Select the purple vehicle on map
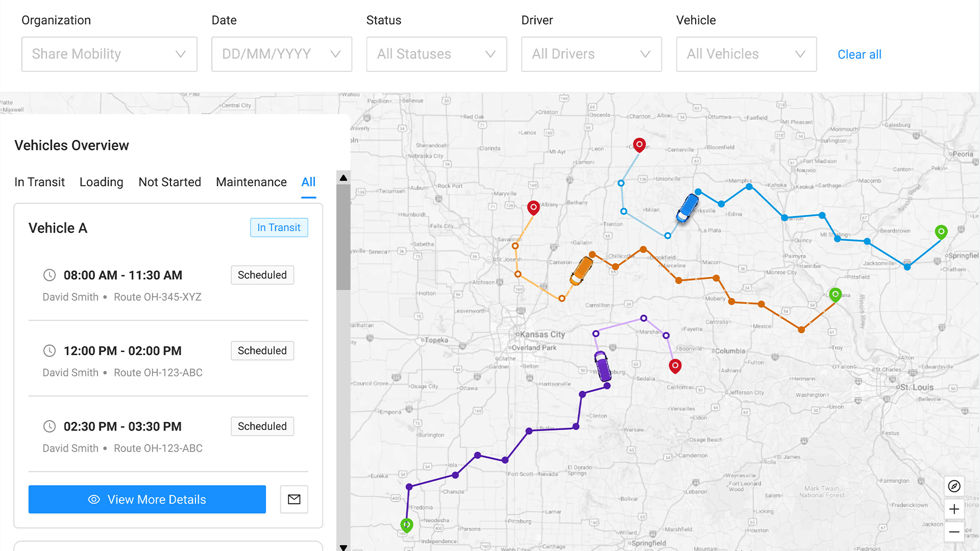The width and height of the screenshot is (980, 551). [603, 366]
